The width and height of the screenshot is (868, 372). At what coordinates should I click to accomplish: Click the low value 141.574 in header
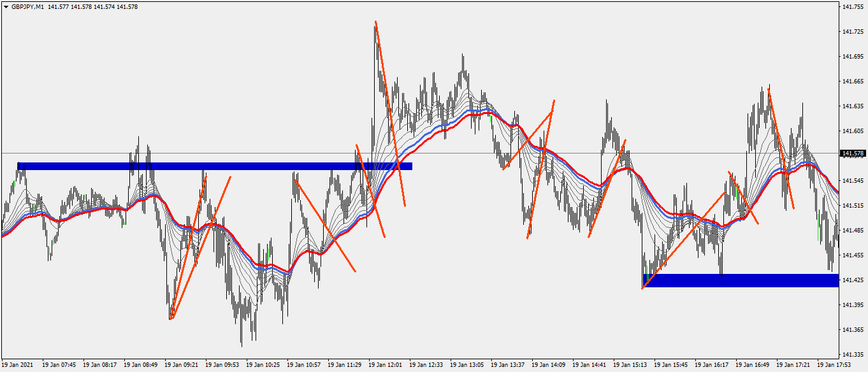104,6
